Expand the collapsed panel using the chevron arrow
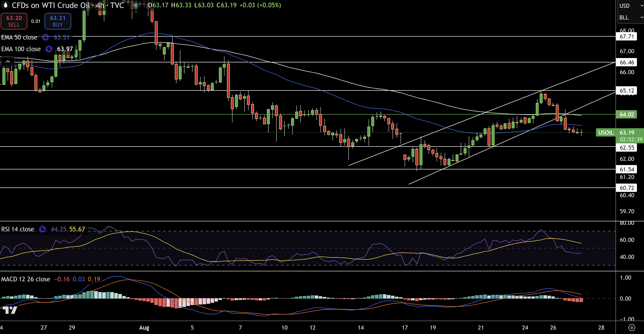644x334 pixels. coord(8,61)
